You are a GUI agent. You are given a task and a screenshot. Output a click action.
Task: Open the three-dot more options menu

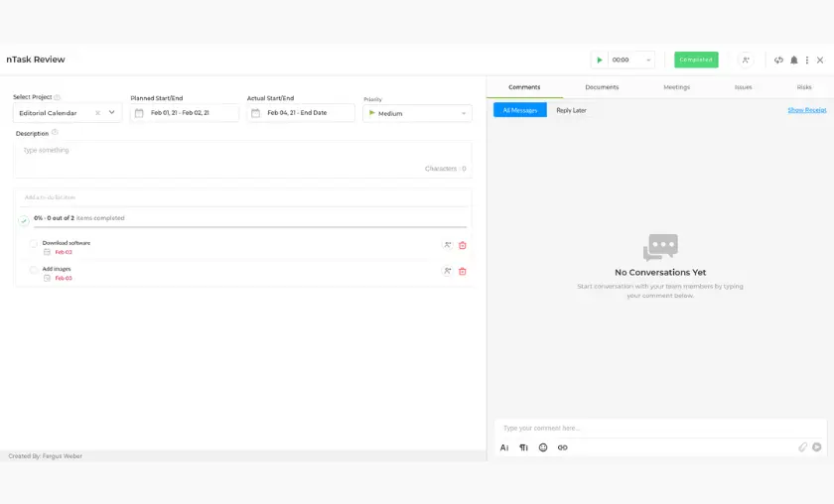pyautogui.click(x=807, y=61)
